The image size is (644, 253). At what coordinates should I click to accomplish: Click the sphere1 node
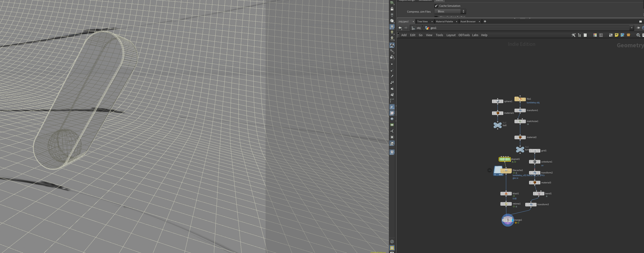click(497, 101)
